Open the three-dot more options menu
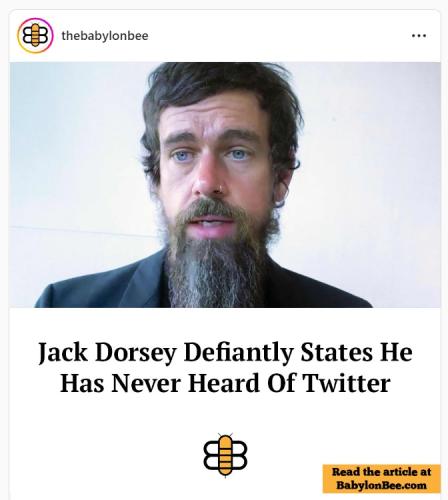This screenshot has height=500, width=448. (419, 35)
